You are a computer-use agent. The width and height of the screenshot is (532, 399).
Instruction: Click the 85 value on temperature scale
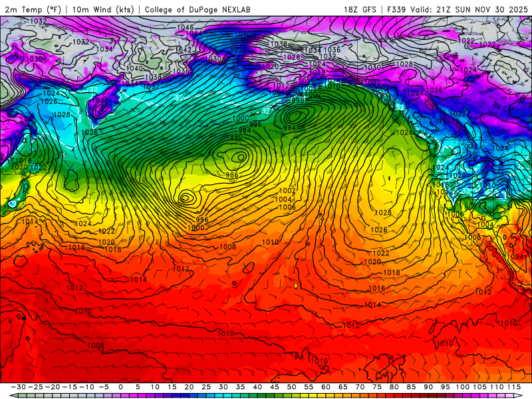411,387
